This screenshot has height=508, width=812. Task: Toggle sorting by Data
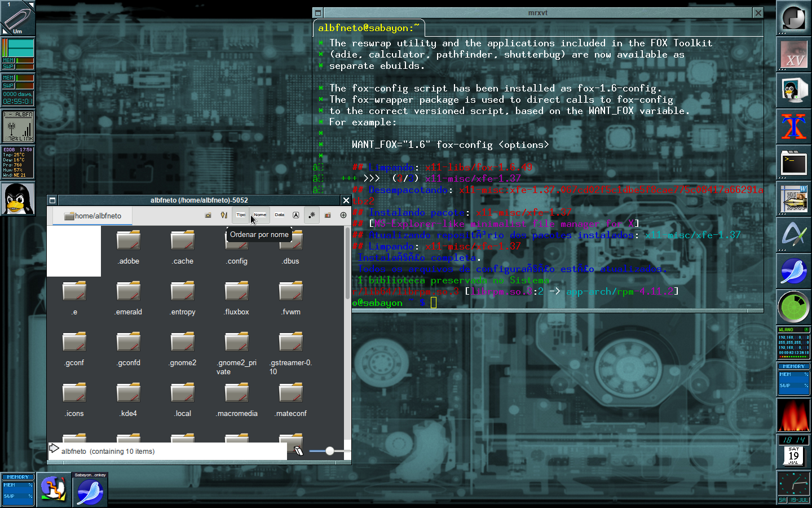(280, 215)
